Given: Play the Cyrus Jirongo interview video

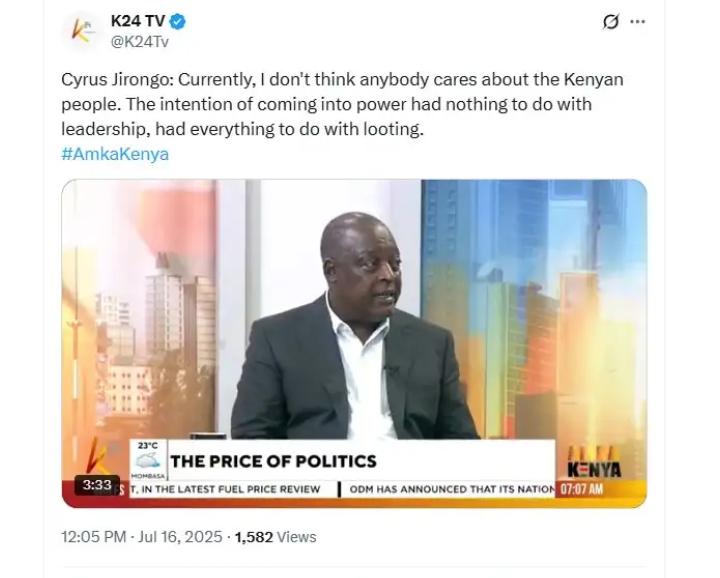Looking at the screenshot, I should [x=354, y=343].
